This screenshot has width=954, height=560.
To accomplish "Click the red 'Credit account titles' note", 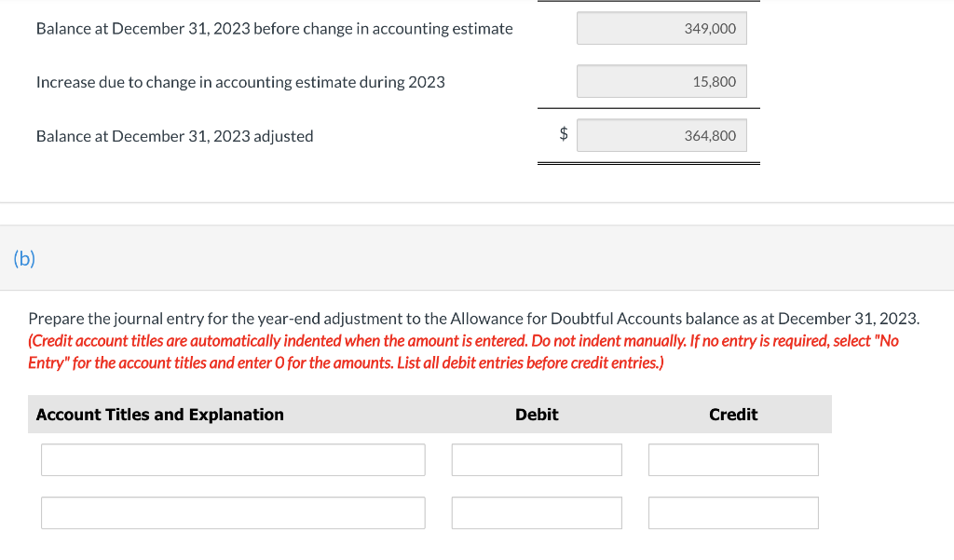I will tap(463, 352).
